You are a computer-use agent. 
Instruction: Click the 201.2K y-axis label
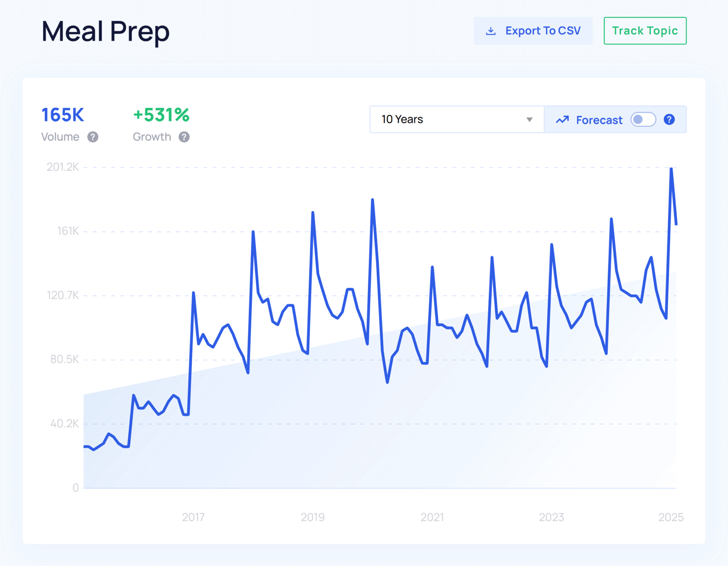pyautogui.click(x=63, y=167)
